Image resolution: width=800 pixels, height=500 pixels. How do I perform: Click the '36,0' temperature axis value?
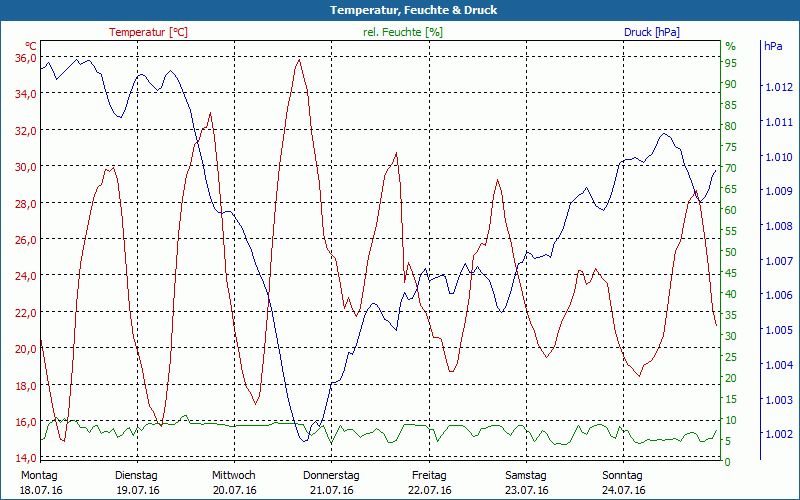26,58
